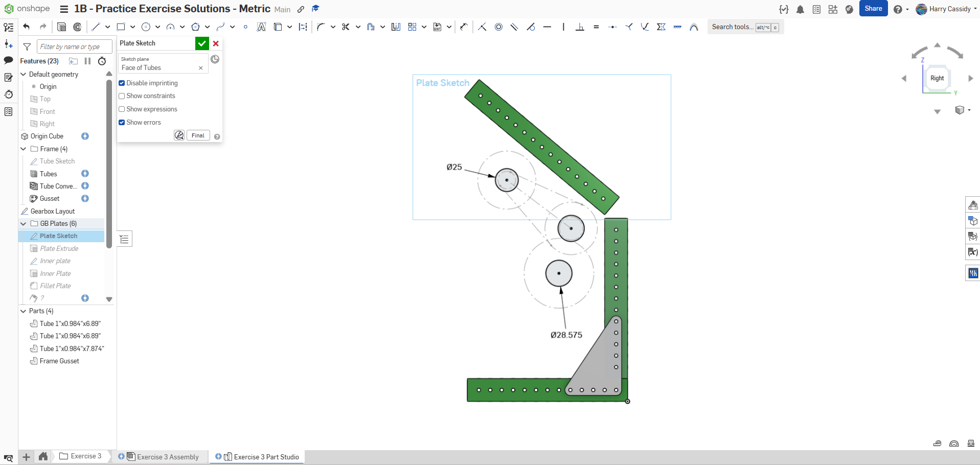Screen dimensions: 980x465
Task: Click the Final button
Action: (198, 135)
